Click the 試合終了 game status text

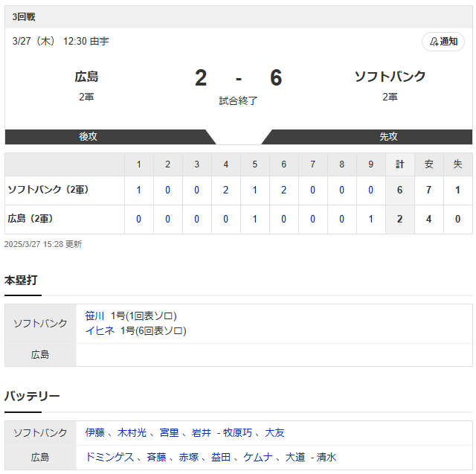click(x=238, y=100)
